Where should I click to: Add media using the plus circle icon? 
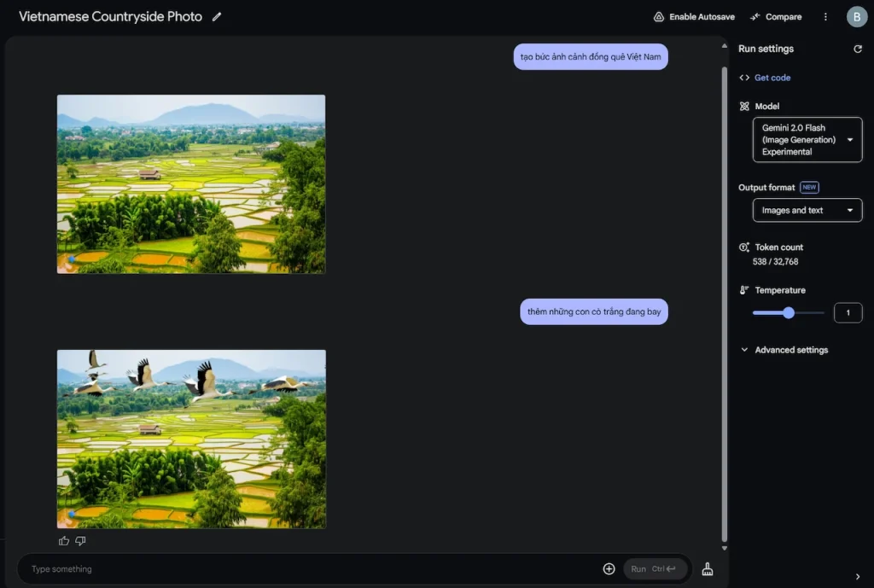609,568
